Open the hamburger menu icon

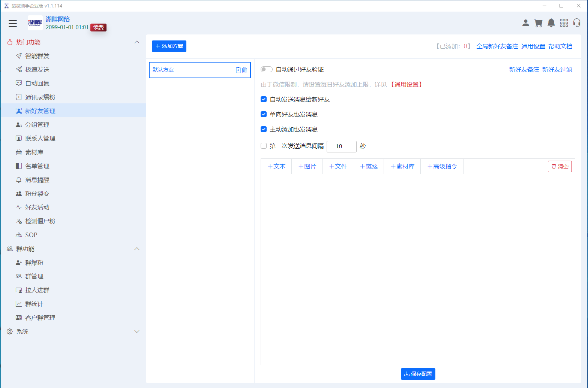tap(13, 23)
